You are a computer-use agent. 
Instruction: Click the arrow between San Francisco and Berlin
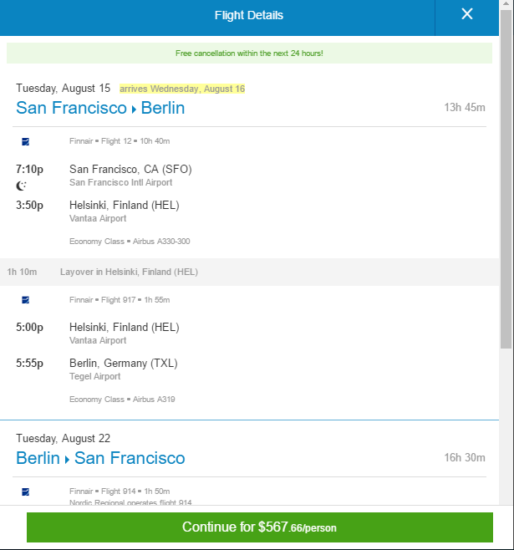134,109
